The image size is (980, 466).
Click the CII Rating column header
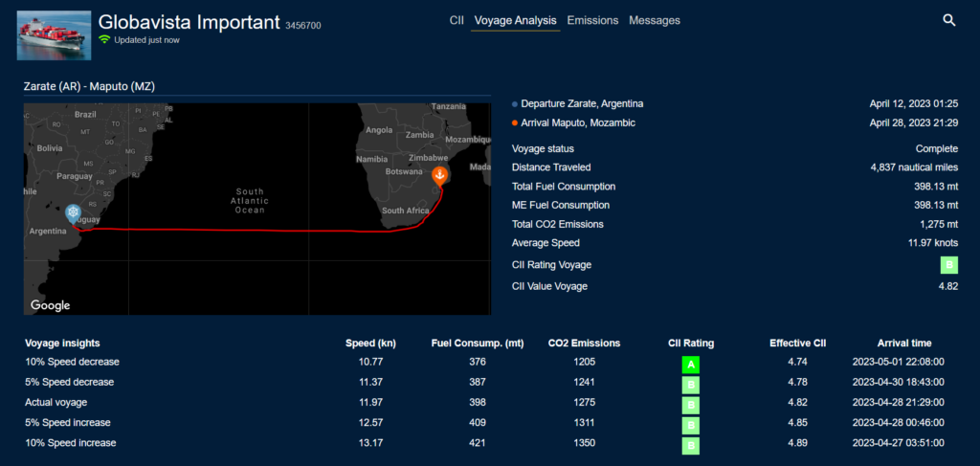[x=691, y=343]
